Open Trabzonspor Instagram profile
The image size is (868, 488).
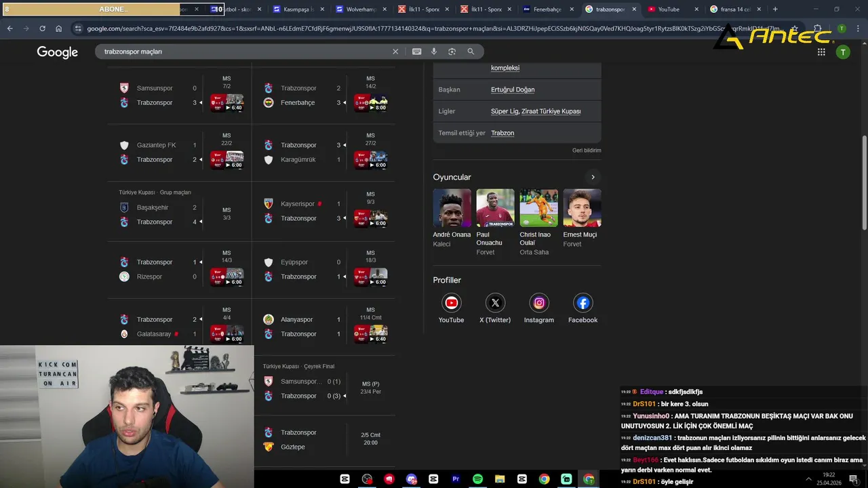click(x=539, y=308)
